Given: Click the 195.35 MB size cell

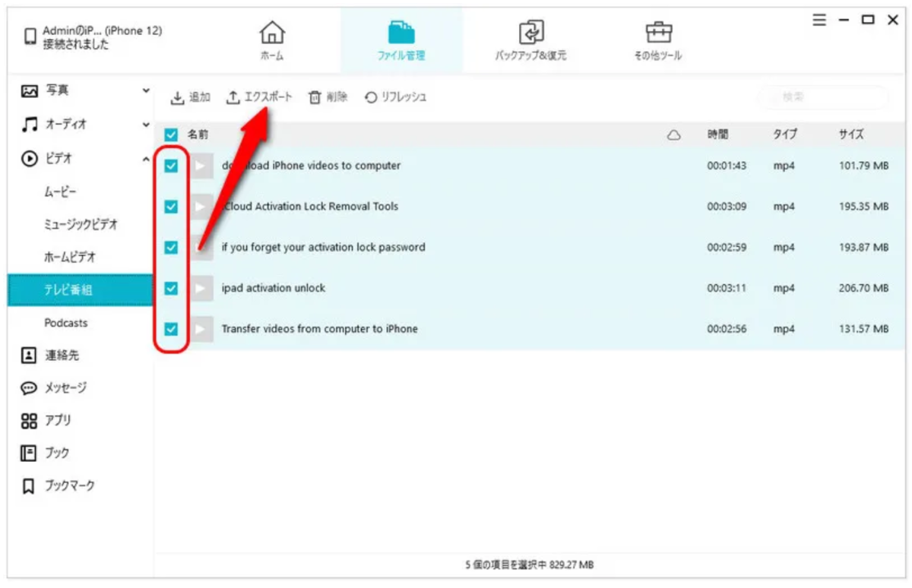Looking at the screenshot, I should [863, 207].
